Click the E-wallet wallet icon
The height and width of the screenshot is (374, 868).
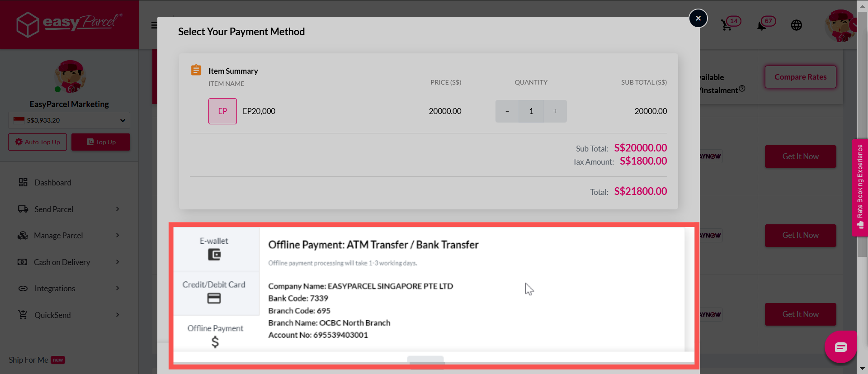(214, 255)
